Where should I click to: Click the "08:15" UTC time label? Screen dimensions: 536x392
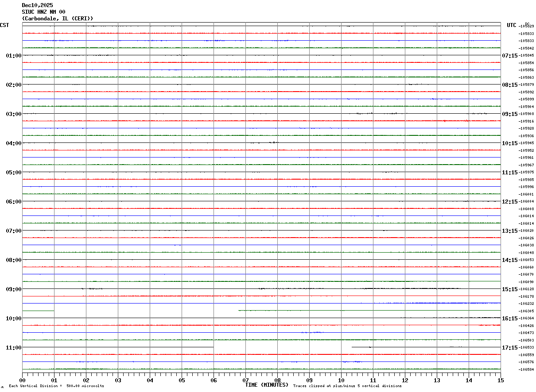coord(509,85)
